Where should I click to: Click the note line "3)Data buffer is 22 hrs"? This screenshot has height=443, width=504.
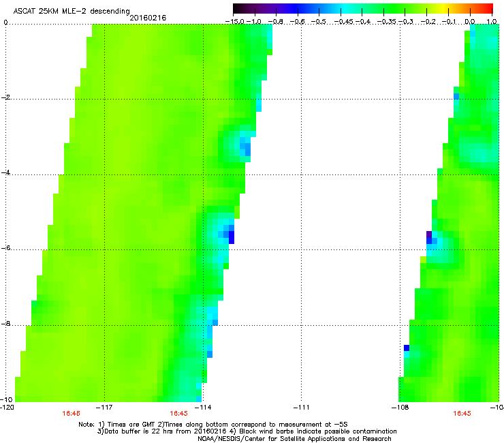point(247,431)
